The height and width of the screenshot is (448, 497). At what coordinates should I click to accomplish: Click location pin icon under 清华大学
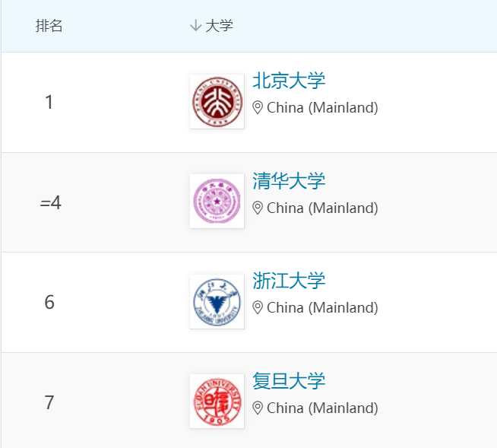[258, 208]
